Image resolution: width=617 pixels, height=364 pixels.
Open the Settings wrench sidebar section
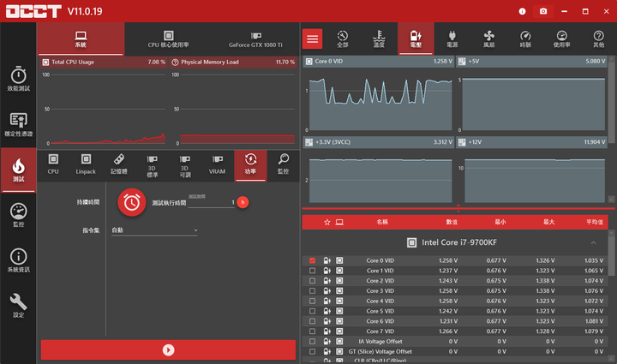(19, 306)
